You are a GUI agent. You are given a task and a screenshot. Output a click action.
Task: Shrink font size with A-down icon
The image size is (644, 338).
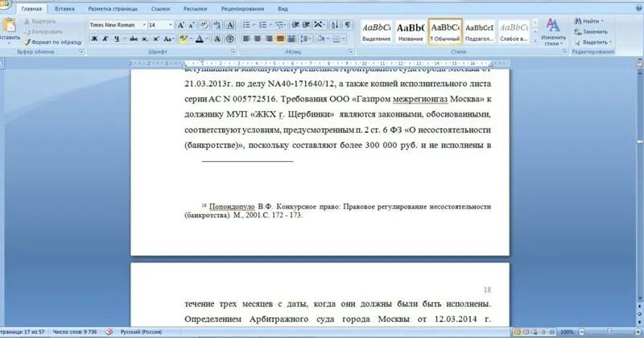[192, 25]
